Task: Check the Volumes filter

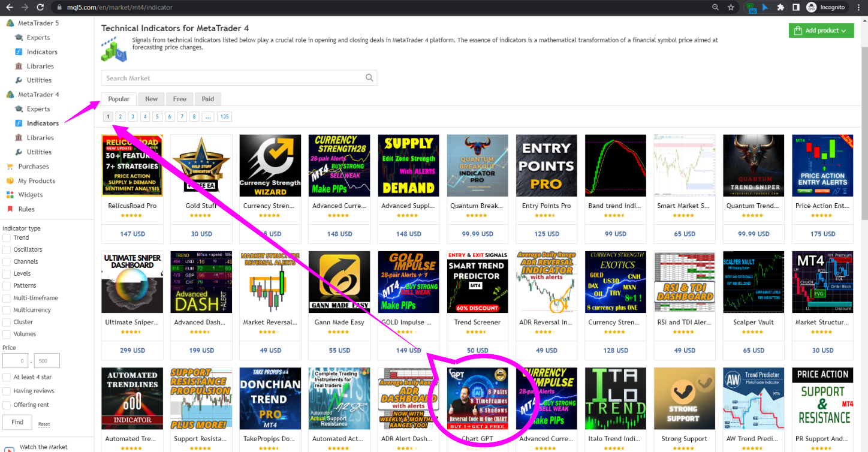Action: [7, 334]
